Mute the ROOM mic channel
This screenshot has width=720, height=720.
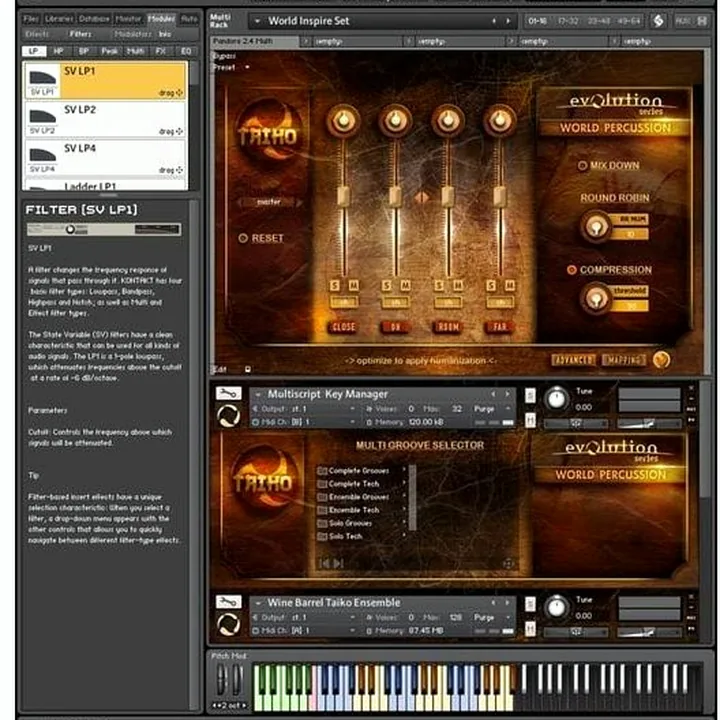coord(458,286)
